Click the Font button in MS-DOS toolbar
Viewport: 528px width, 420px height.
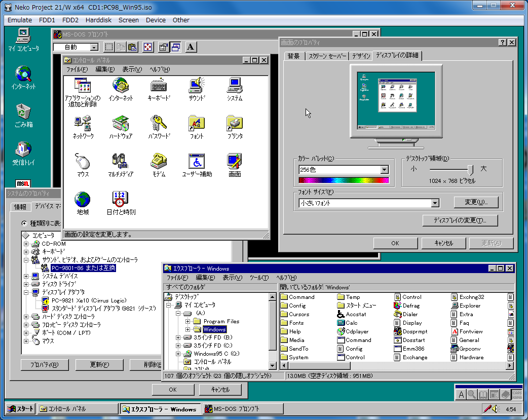click(x=191, y=47)
